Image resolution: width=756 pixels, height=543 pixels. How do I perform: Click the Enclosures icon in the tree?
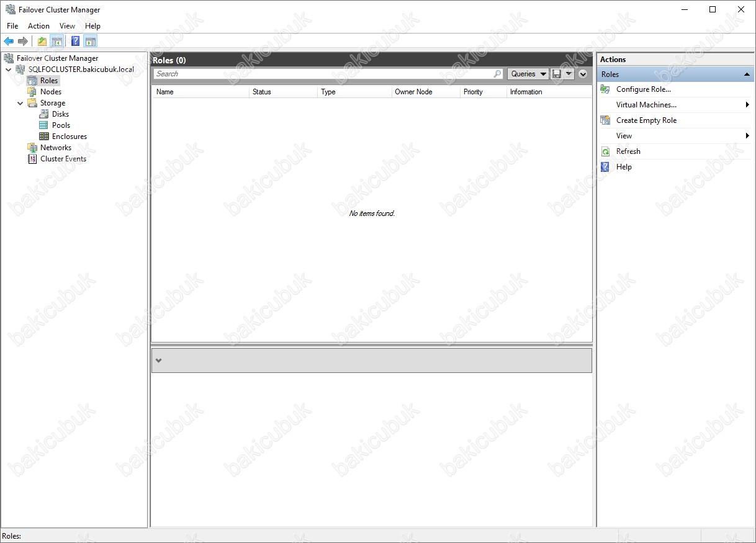(44, 137)
